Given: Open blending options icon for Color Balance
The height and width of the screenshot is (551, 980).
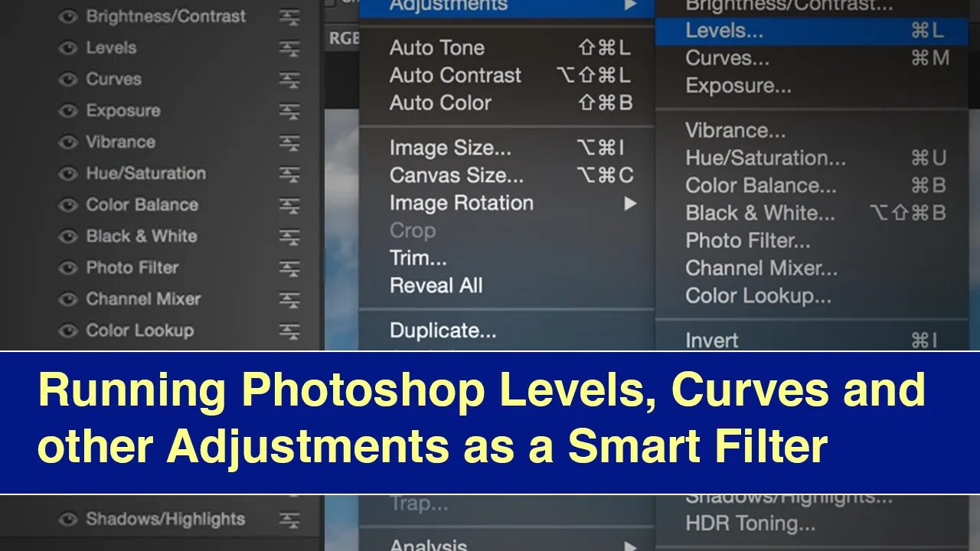Looking at the screenshot, I should [289, 205].
